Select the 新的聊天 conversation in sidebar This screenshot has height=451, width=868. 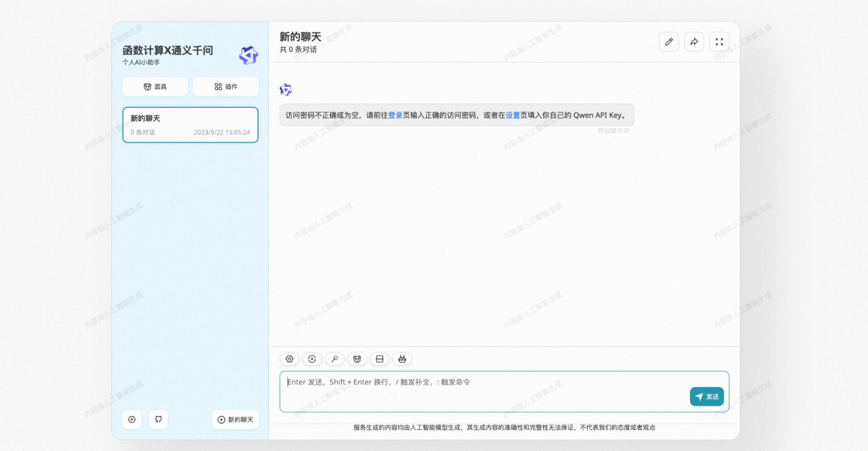coord(191,125)
